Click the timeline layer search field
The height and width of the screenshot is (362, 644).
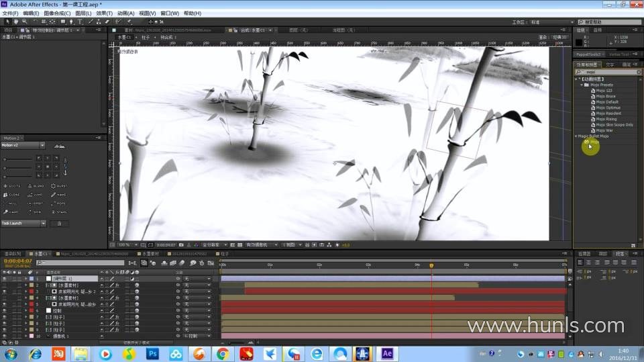coord(80,263)
